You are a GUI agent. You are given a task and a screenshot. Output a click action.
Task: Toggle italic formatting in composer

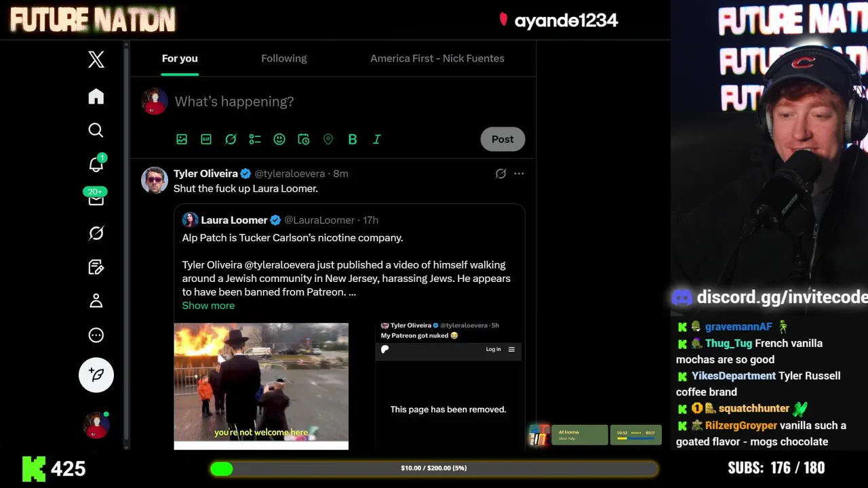pyautogui.click(x=377, y=139)
